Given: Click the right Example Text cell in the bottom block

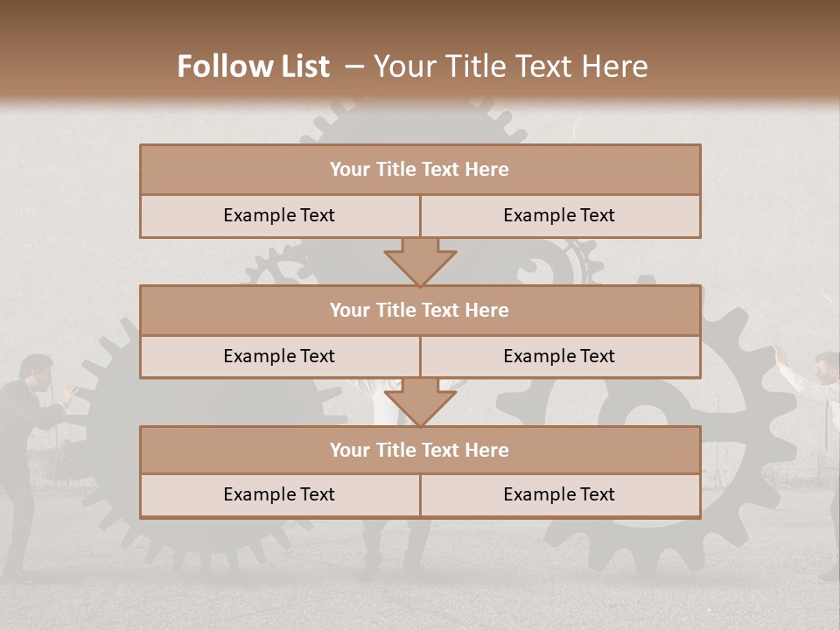Looking at the screenshot, I should (x=560, y=495).
